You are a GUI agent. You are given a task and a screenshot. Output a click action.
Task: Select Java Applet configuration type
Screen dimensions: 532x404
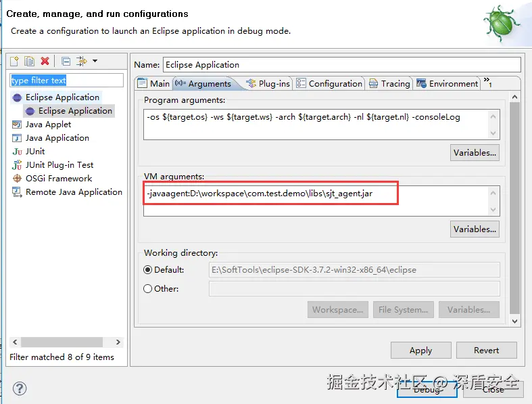48,125
